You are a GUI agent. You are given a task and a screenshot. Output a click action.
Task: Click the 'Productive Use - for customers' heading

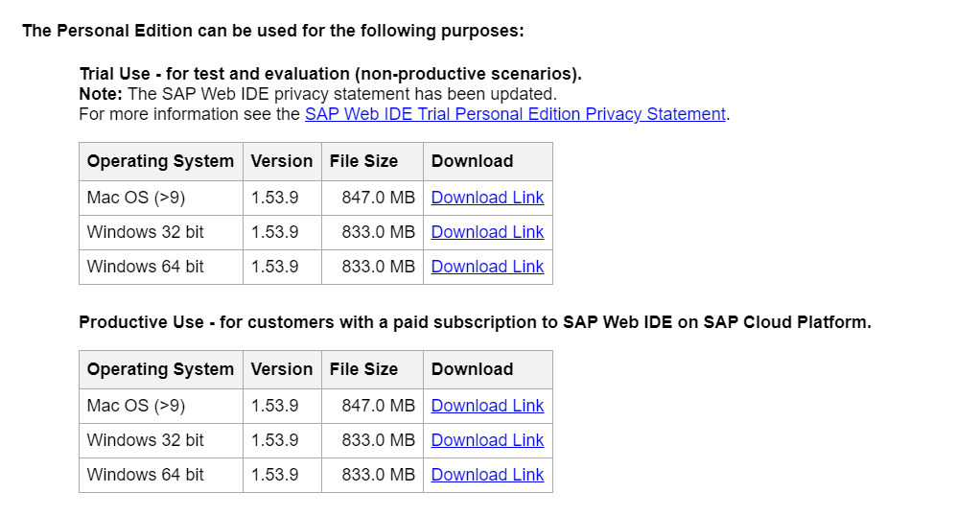point(475,322)
